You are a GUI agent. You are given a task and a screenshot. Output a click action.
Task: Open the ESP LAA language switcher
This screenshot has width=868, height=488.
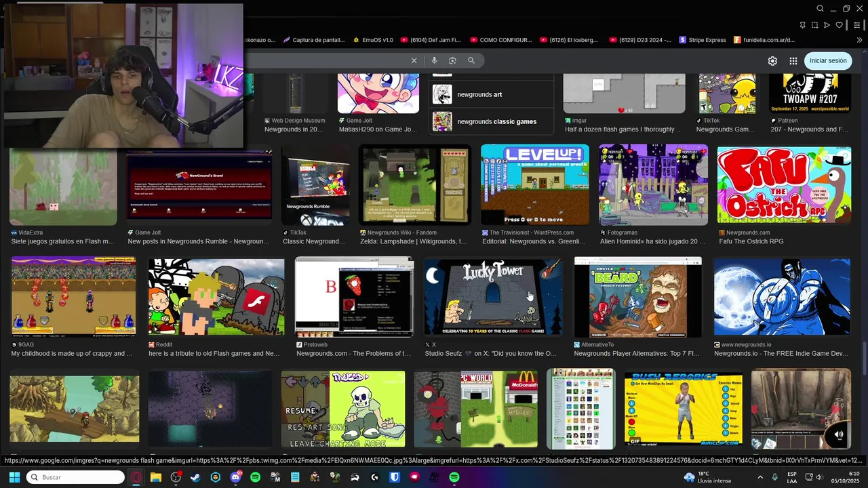click(792, 477)
